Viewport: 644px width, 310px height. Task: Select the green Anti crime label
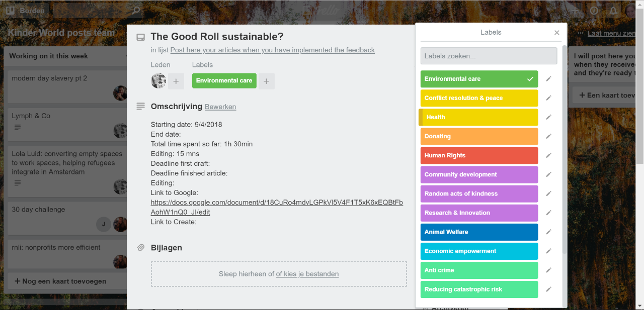(479, 270)
